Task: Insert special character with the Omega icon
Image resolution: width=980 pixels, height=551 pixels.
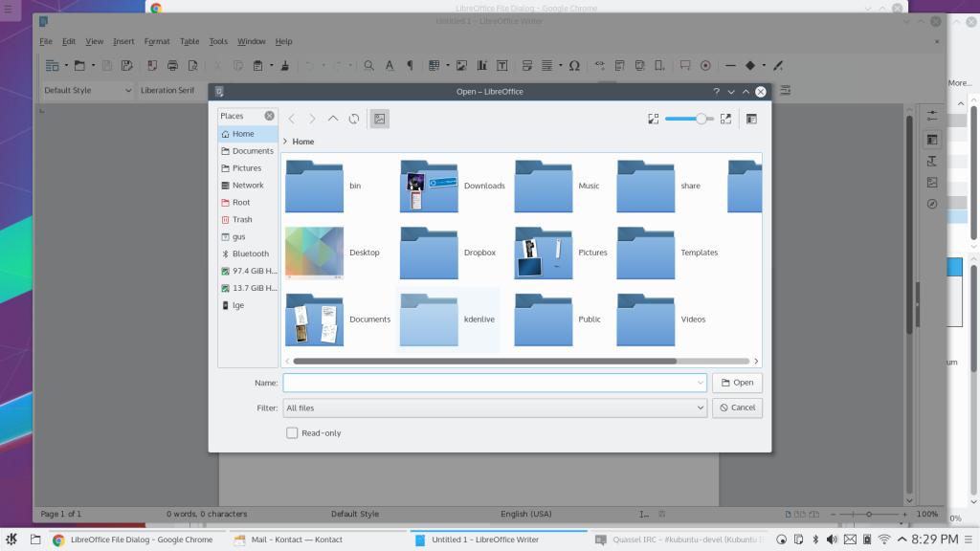Action: click(x=574, y=66)
